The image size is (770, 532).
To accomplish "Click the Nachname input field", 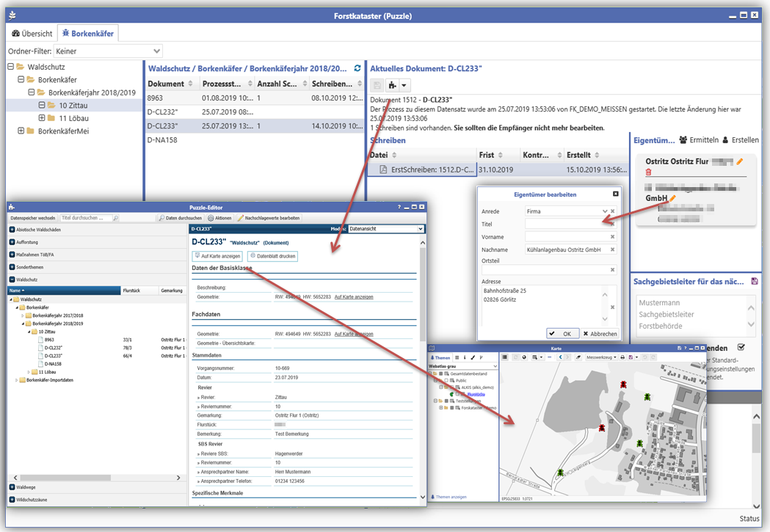I will coord(566,250).
